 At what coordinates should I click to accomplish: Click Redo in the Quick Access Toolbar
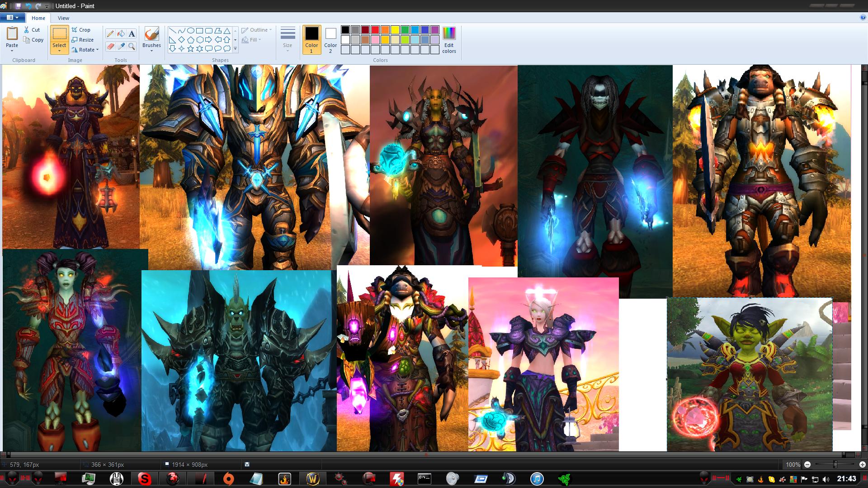click(x=38, y=6)
